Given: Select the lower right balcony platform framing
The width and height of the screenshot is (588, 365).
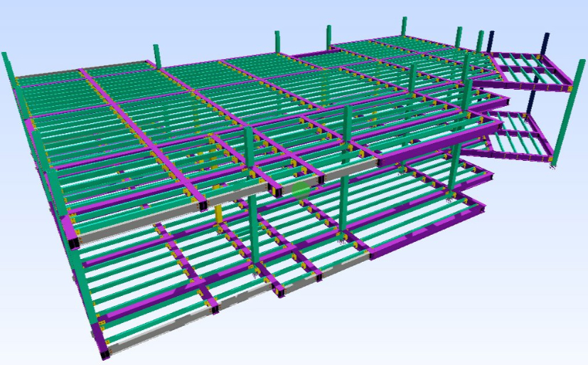Looking at the screenshot, I should [526, 134].
